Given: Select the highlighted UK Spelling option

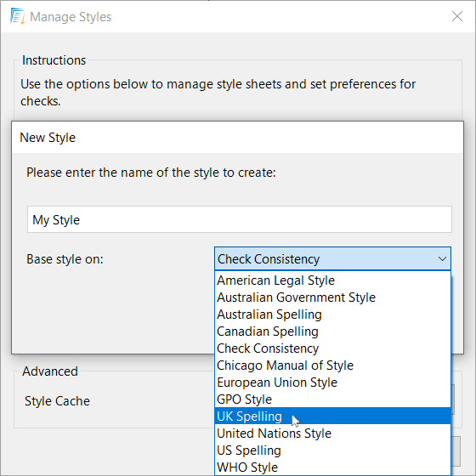Looking at the screenshot, I should click(x=332, y=416).
